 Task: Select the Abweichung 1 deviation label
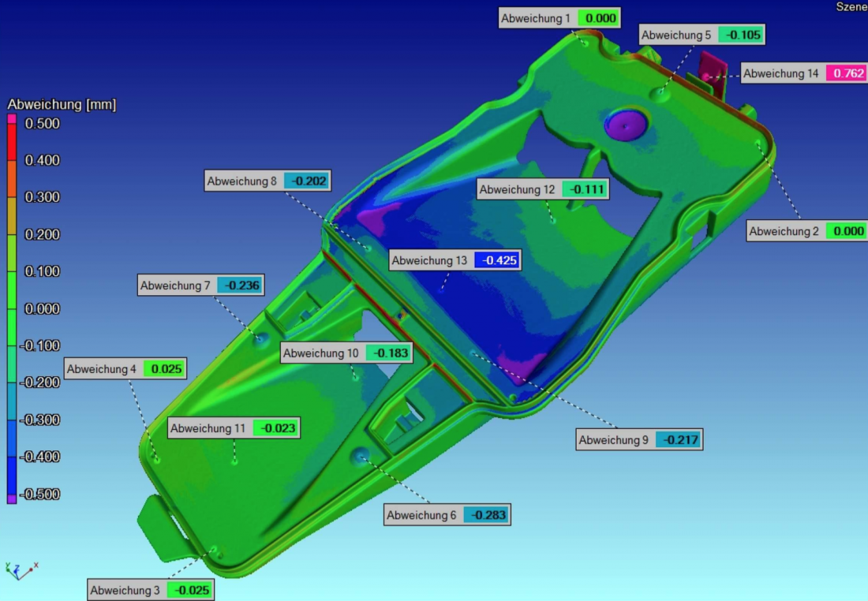(x=559, y=19)
